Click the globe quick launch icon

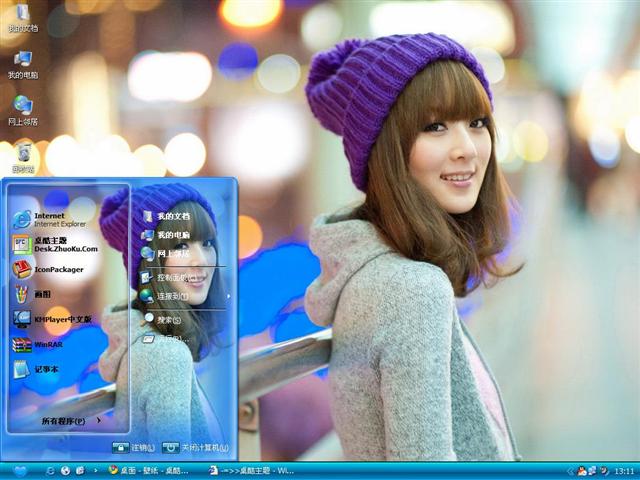tap(65, 471)
